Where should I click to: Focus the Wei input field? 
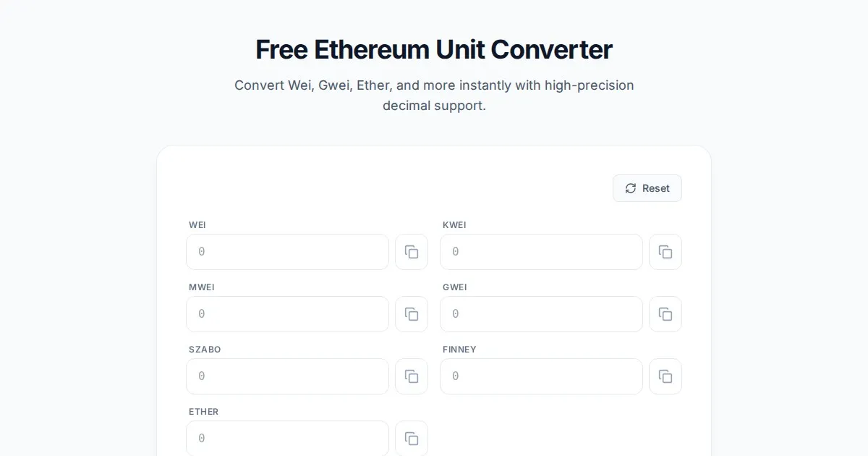[x=287, y=252]
